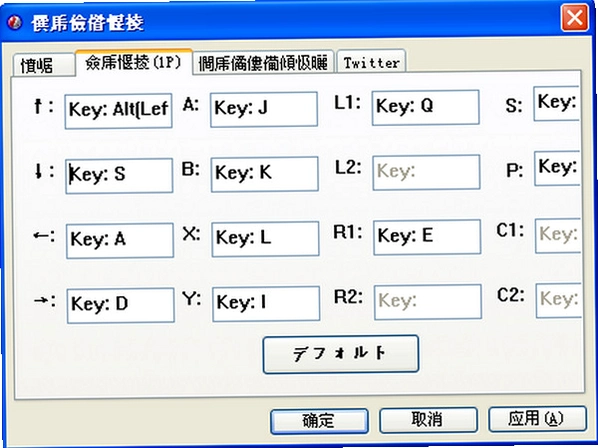598x448 pixels.
Task: Select the tab right of the 1P tab
Action: pos(264,63)
